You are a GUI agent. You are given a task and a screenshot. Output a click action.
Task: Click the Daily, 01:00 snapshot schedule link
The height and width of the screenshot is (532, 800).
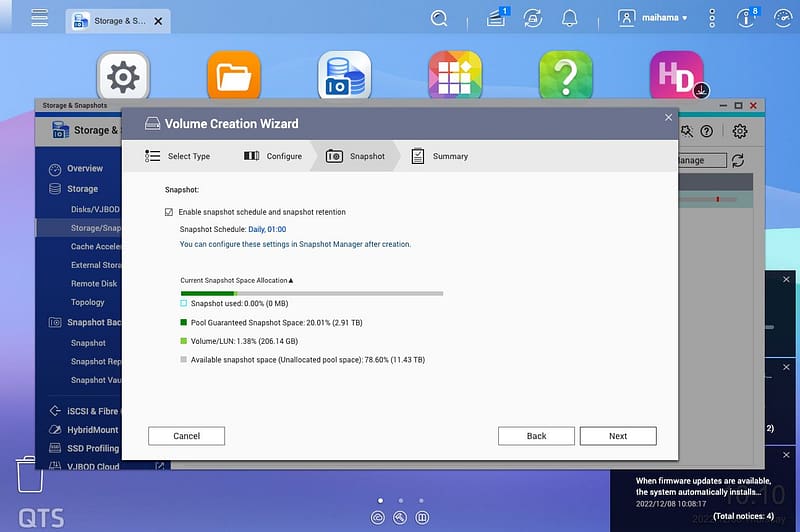pyautogui.click(x=267, y=229)
